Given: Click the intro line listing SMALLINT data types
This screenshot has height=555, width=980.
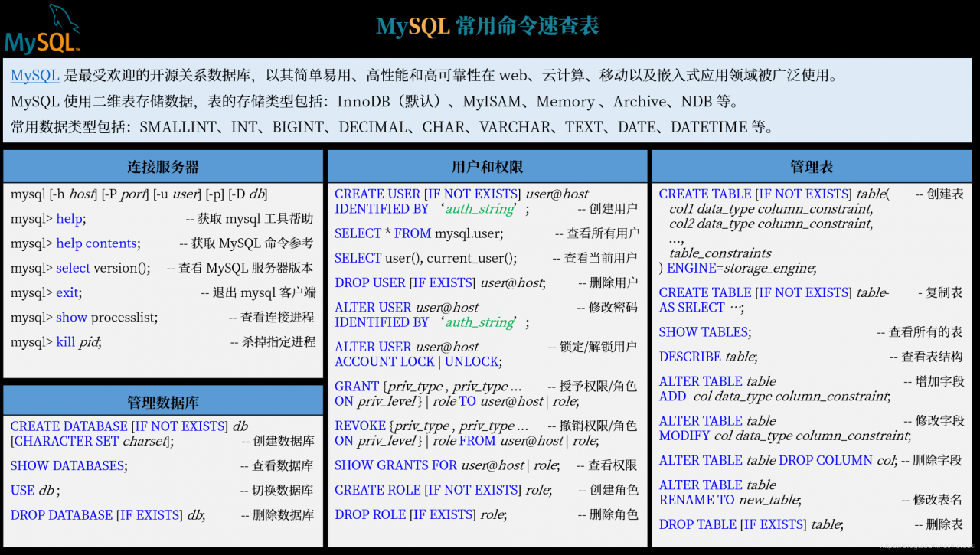Looking at the screenshot, I should (x=392, y=127).
